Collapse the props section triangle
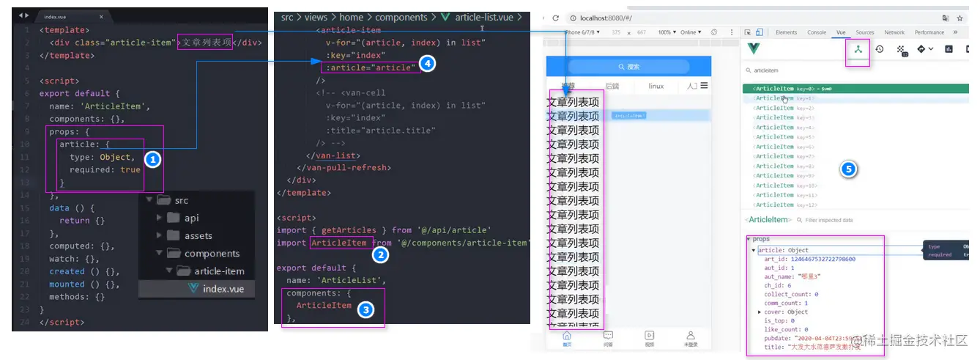The height and width of the screenshot is (360, 980). [x=748, y=239]
